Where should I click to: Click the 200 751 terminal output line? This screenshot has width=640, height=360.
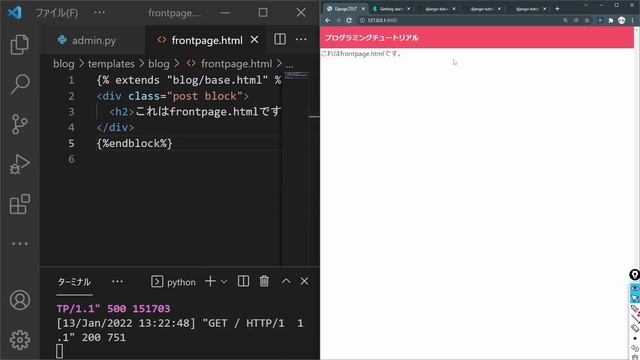pyautogui.click(x=91, y=338)
